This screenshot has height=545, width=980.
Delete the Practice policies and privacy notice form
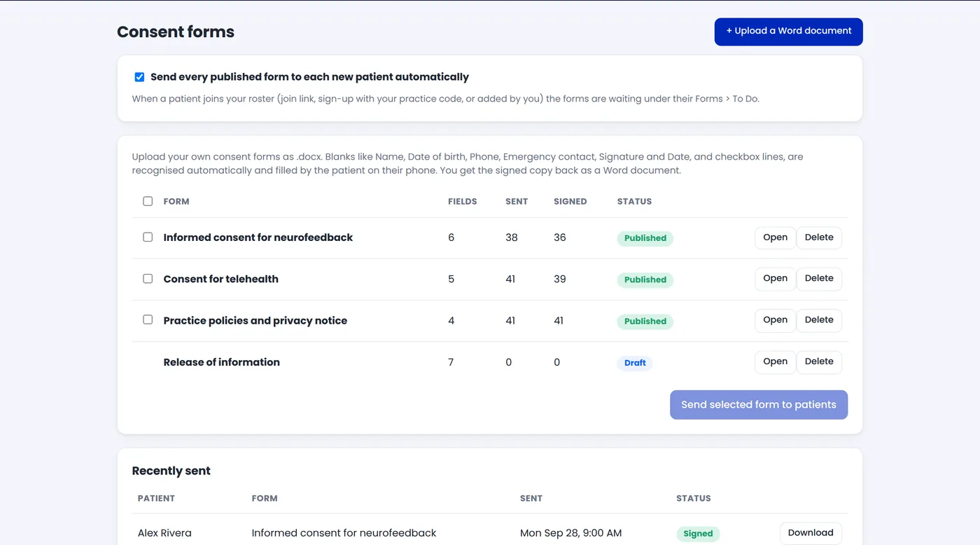pos(819,320)
